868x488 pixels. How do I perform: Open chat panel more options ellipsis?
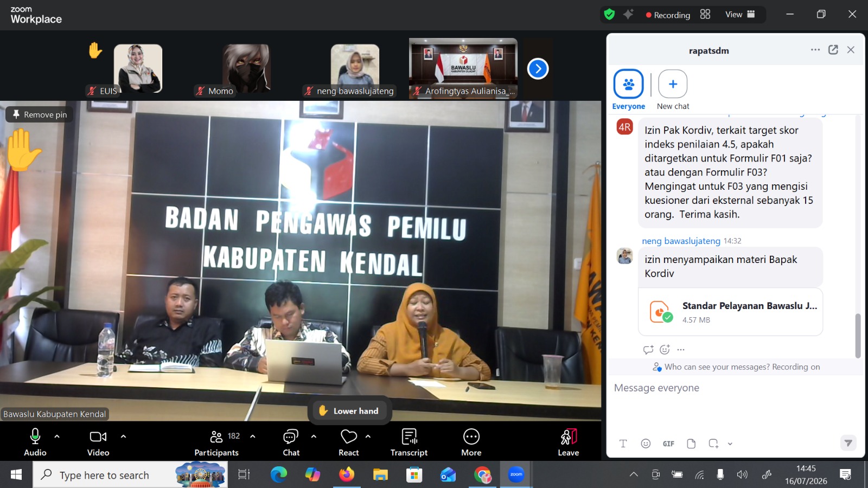pos(815,50)
